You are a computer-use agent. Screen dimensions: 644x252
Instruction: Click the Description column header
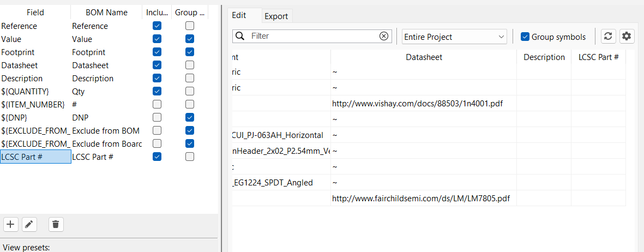pos(544,57)
